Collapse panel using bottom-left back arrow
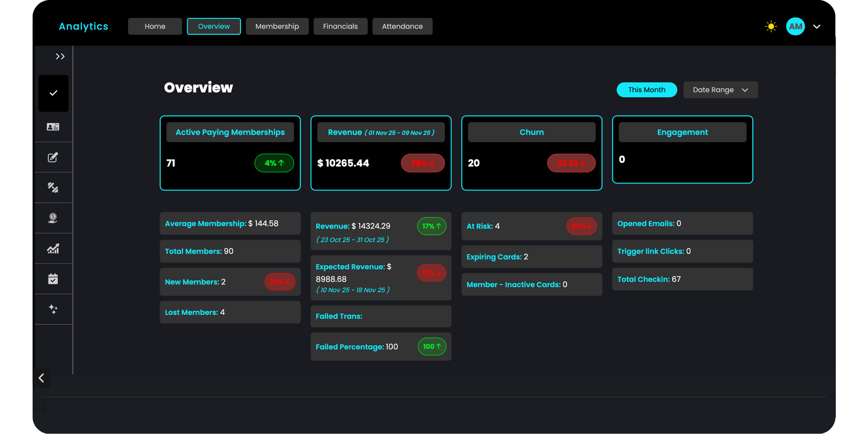Image resolution: width=868 pixels, height=434 pixels. coord(41,378)
